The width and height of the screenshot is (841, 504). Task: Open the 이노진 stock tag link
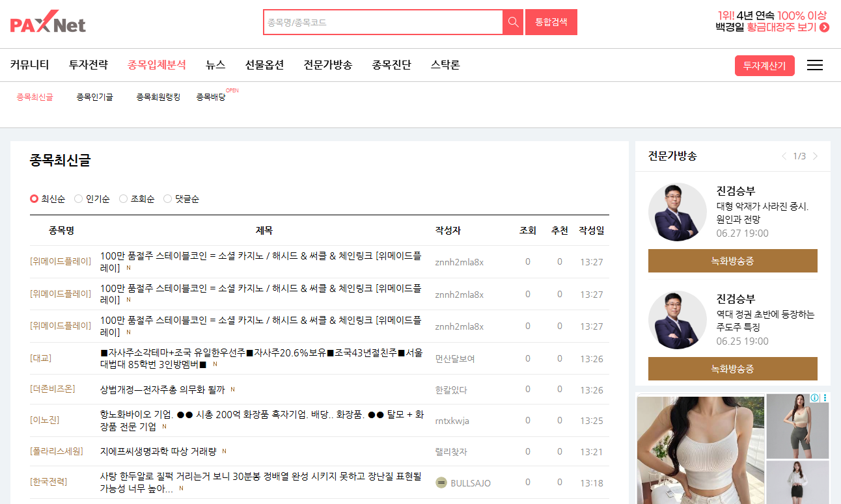(44, 420)
